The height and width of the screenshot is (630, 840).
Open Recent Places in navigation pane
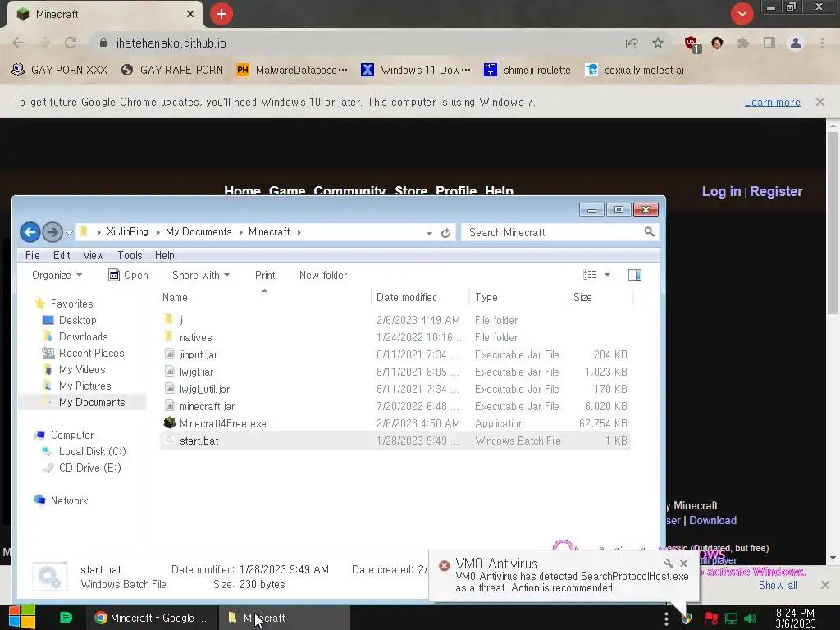click(x=92, y=353)
